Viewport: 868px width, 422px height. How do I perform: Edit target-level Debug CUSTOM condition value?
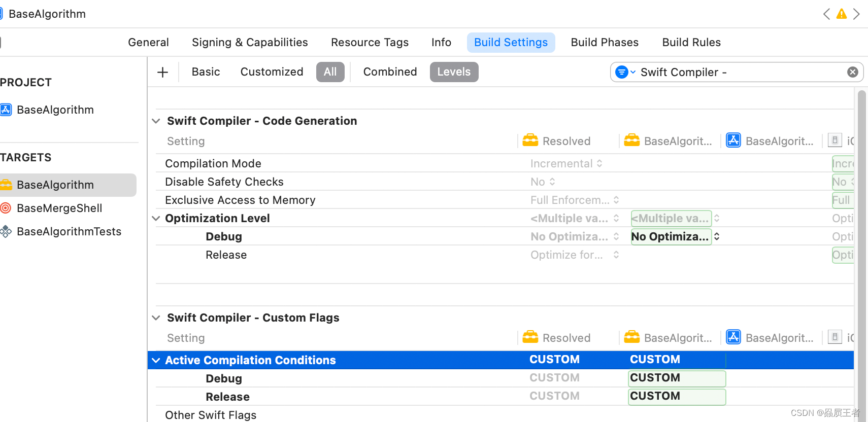coord(677,378)
